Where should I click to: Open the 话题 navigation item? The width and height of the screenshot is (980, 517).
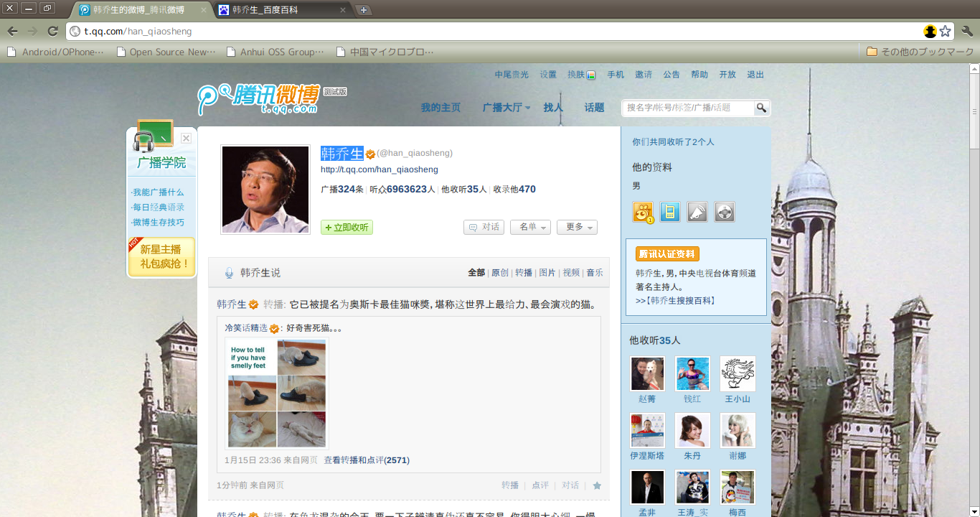pos(594,108)
